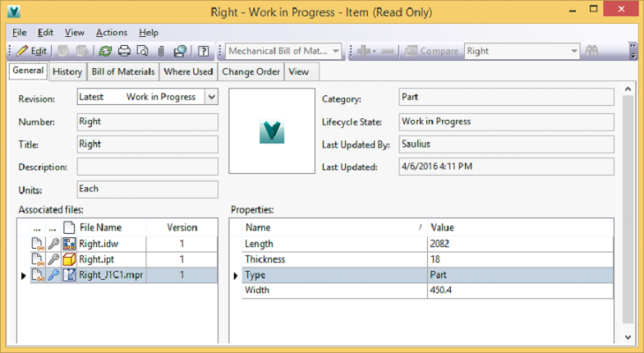
Task: Click the vertical scrollbar thumb
Action: [628, 209]
